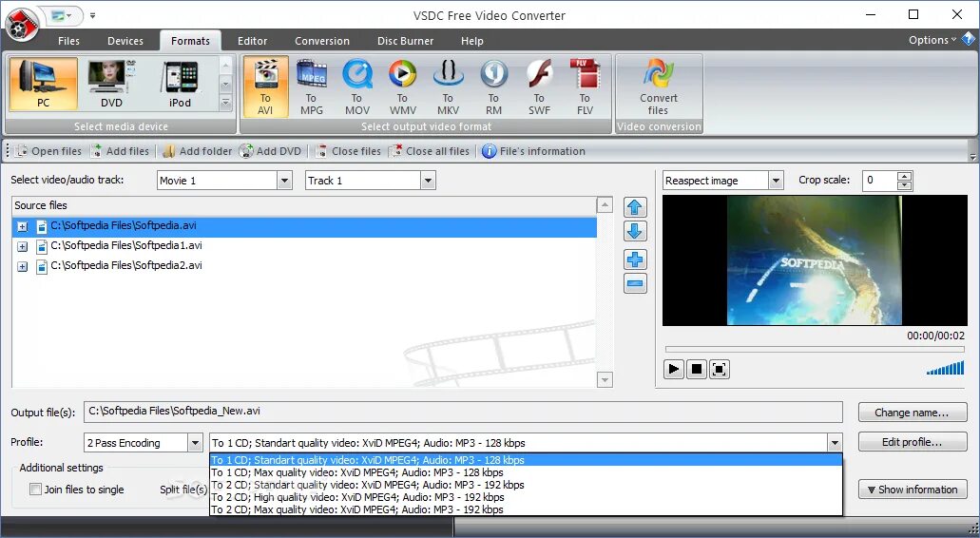Click Close all files toolbar button
Image resolution: width=980 pixels, height=538 pixels.
click(x=429, y=151)
